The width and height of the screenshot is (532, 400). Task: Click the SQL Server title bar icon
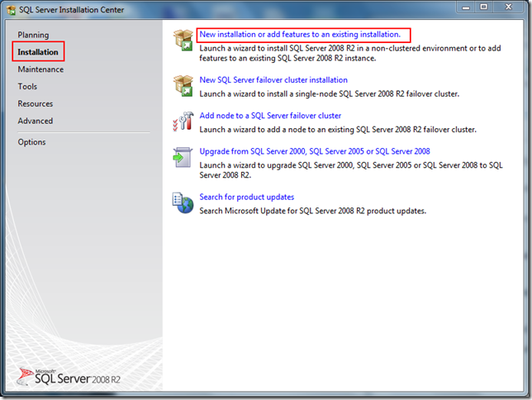pyautogui.click(x=12, y=10)
